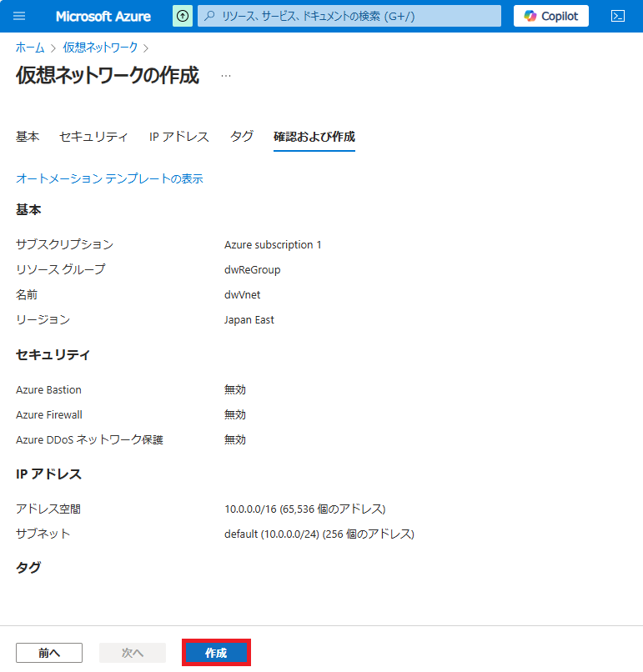
Task: Click the dwVnet name value
Action: (242, 295)
